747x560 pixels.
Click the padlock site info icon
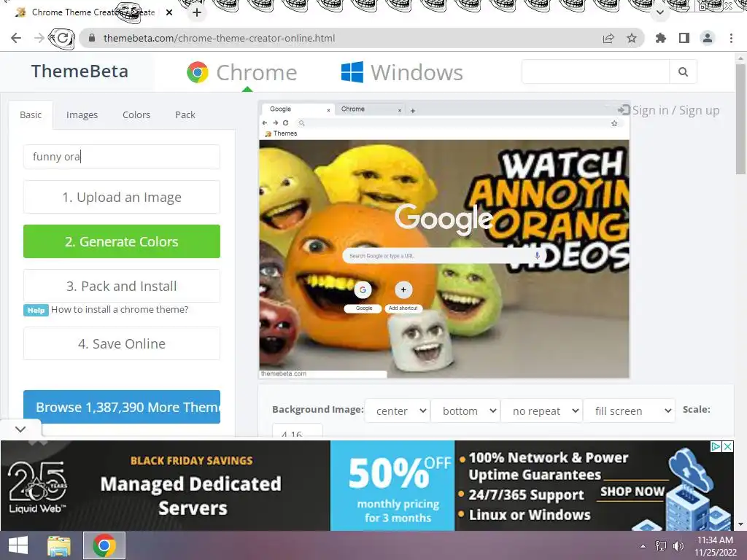tap(92, 38)
